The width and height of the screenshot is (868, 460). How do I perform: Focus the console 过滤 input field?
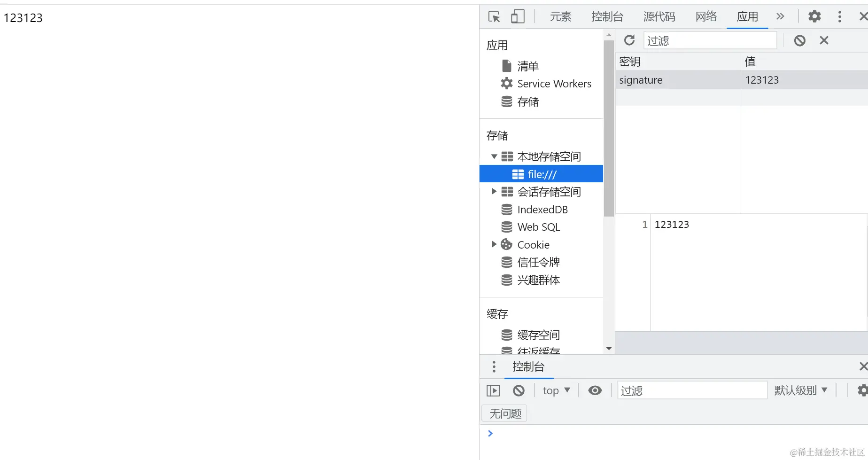692,390
